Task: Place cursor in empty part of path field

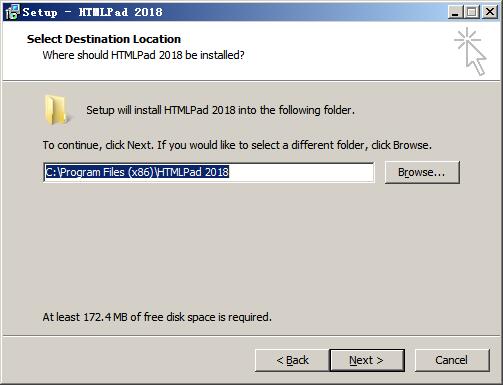Action: (301, 172)
